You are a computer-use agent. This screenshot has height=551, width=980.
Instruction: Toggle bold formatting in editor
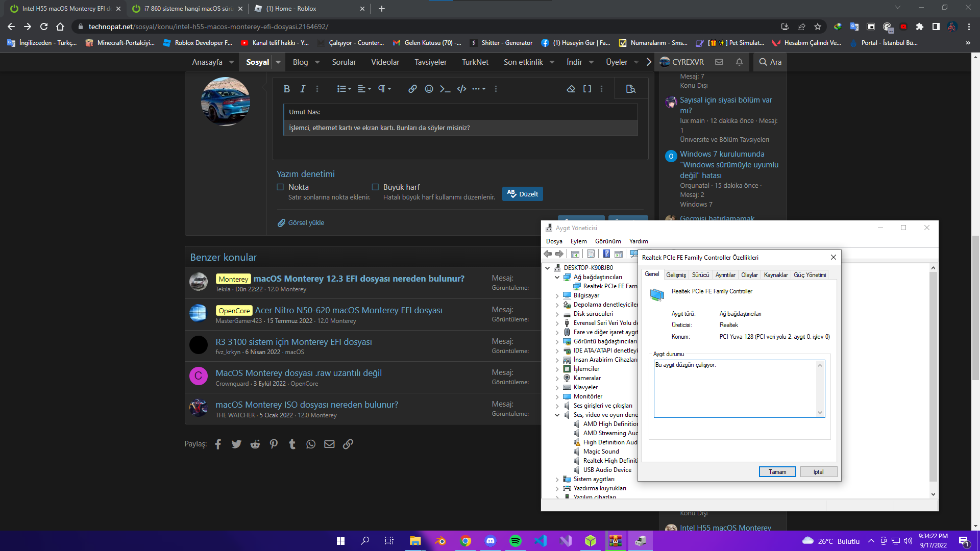286,89
